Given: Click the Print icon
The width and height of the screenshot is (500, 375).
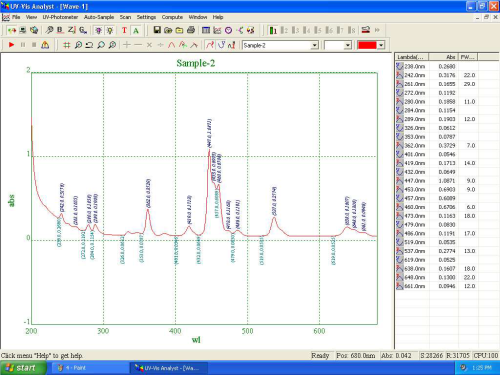Looking at the screenshot, I should [x=191, y=30].
